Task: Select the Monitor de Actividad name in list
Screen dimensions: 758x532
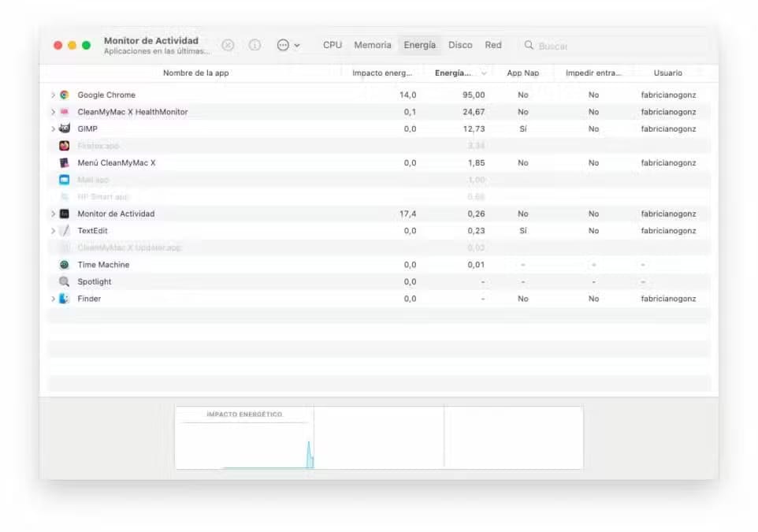Action: (x=116, y=214)
